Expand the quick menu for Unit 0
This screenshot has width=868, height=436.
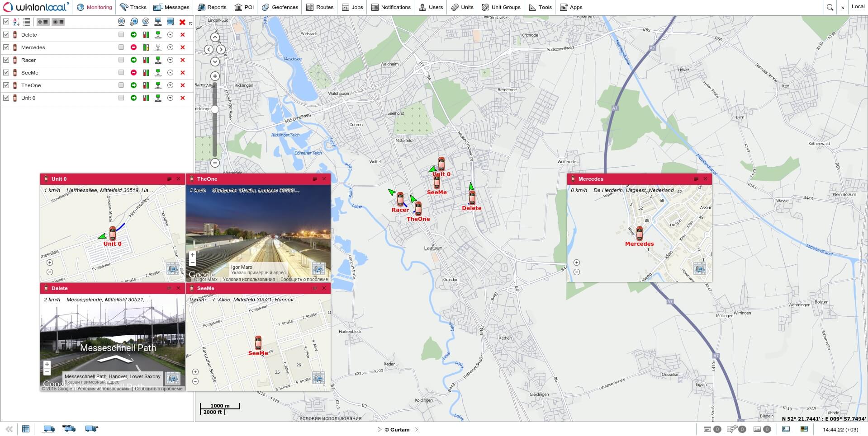[170, 98]
